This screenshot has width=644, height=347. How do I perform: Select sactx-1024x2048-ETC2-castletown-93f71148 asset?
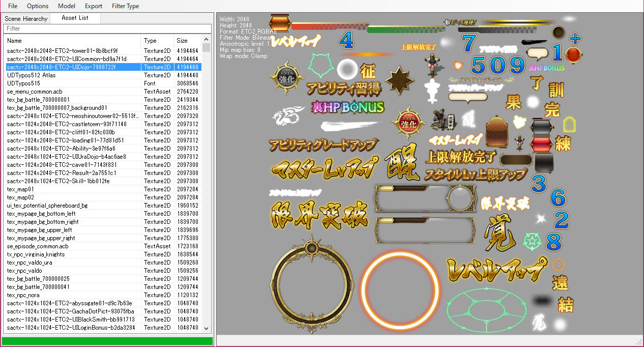(103, 124)
